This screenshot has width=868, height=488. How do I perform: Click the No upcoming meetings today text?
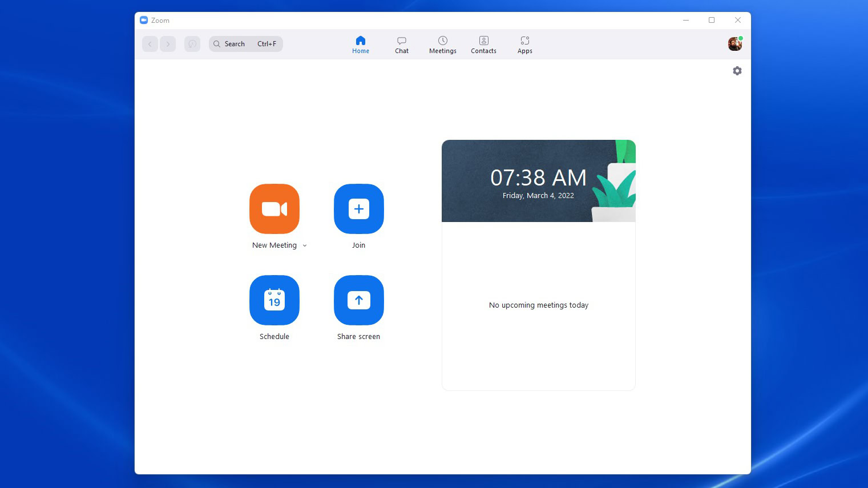coord(539,305)
